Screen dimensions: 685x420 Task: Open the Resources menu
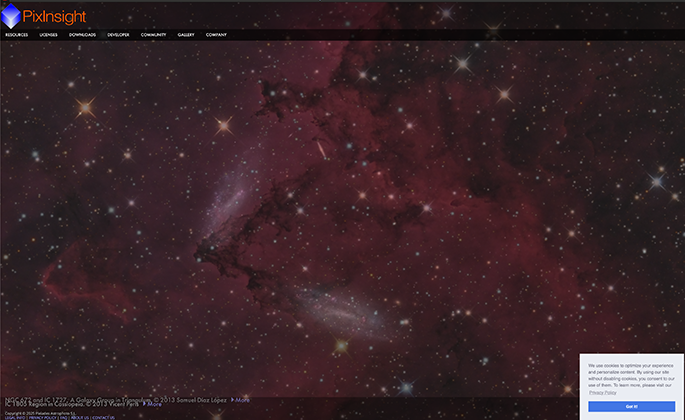(x=16, y=35)
